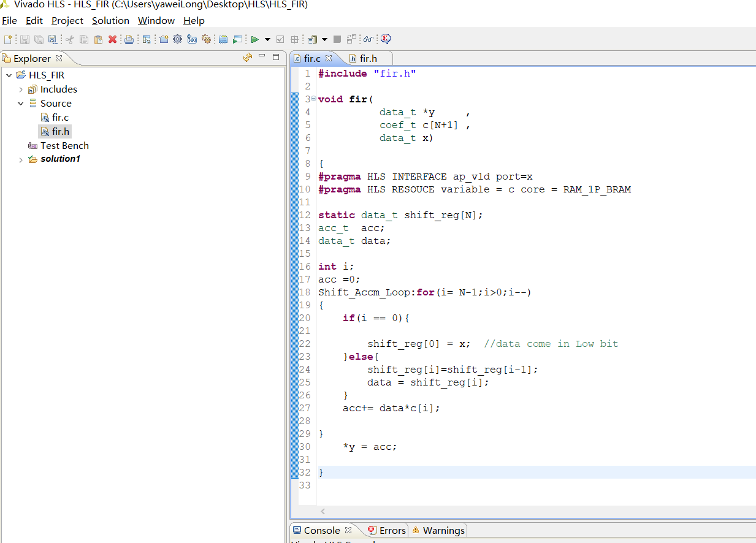Close the Explorer view tab
This screenshot has width=756, height=543.
click(x=59, y=58)
